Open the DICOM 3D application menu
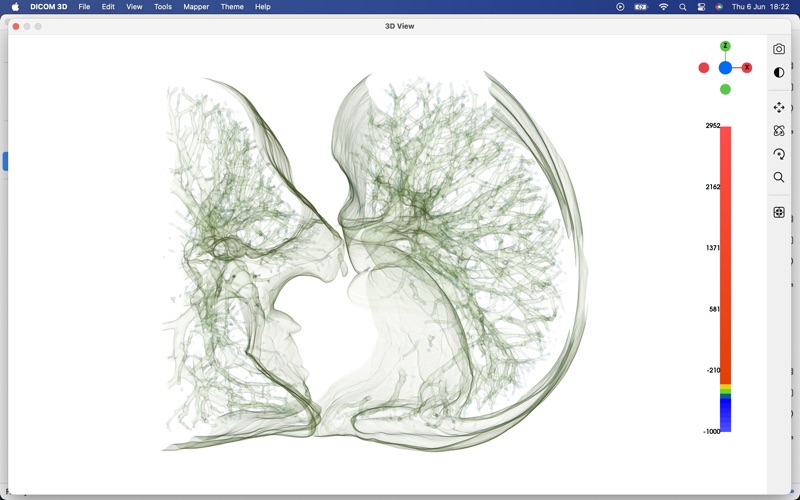Screen dimensions: 800x500 coord(48,7)
